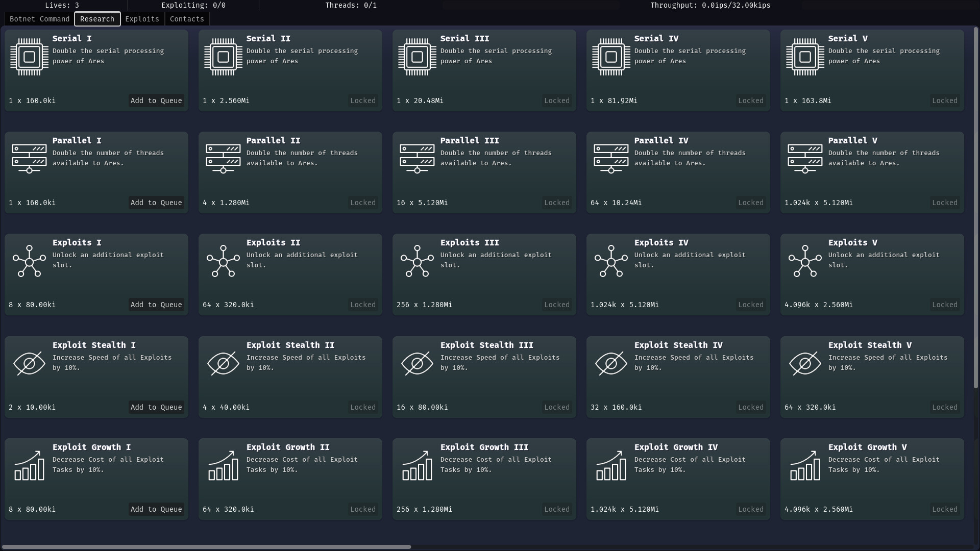
Task: Add Serial I to the research queue
Action: coord(156,101)
